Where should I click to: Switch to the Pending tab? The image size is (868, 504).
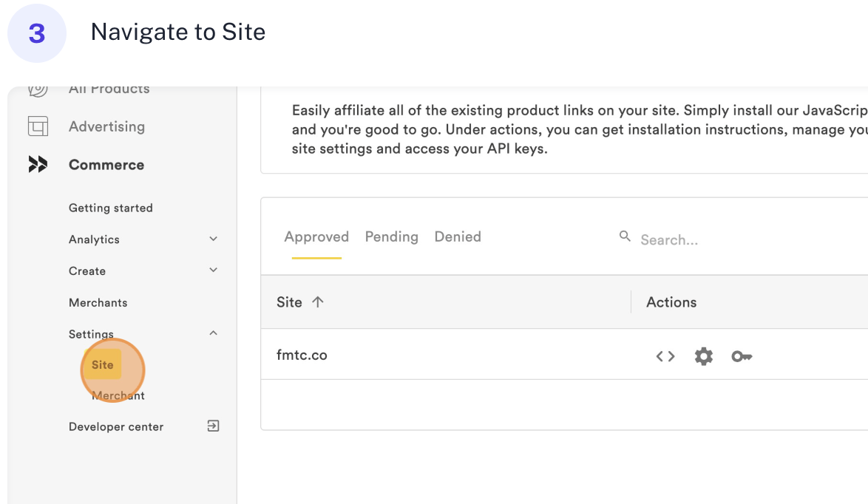pyautogui.click(x=391, y=237)
